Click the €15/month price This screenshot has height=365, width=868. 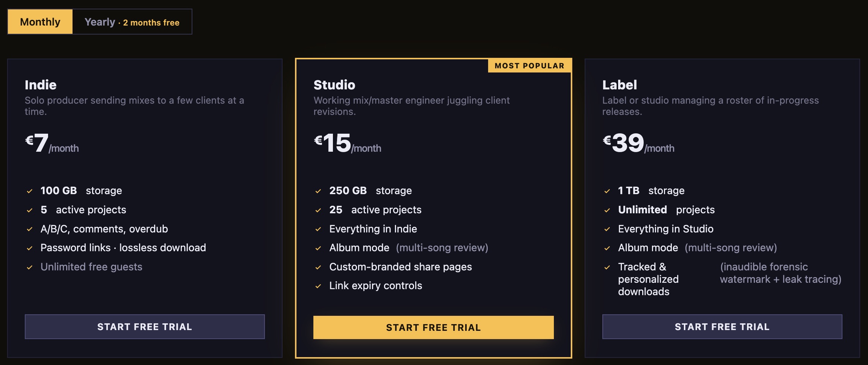click(x=348, y=143)
